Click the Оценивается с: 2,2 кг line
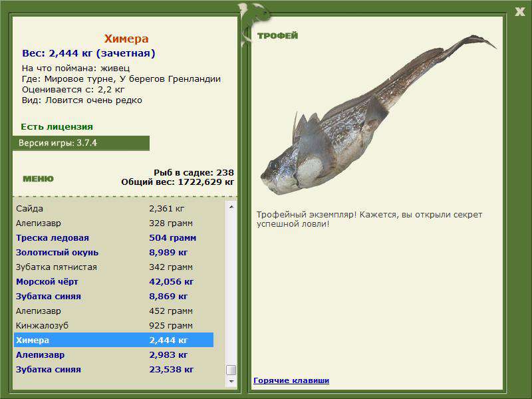Image resolution: width=532 pixels, height=399 pixels. 73,90
